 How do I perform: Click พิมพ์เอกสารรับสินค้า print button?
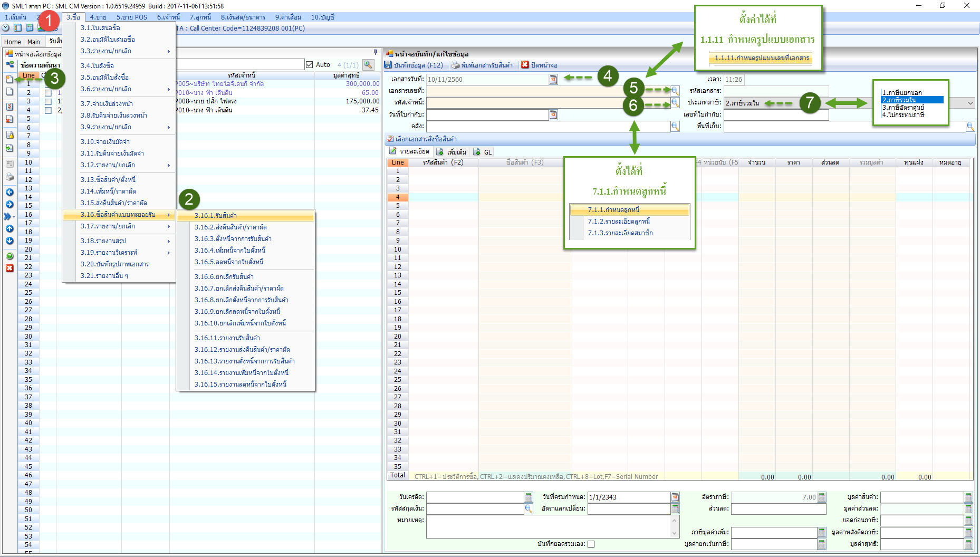pyautogui.click(x=482, y=65)
